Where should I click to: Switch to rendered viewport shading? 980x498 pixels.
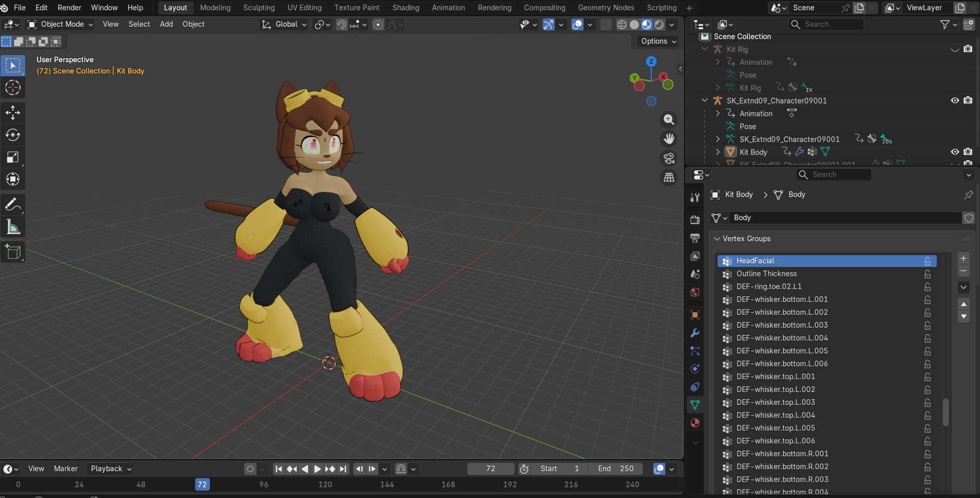pyautogui.click(x=659, y=25)
